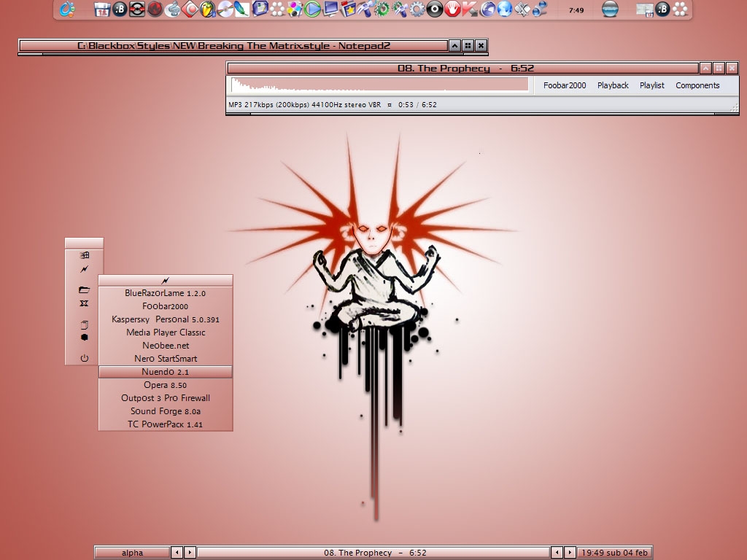Click 08. The Prophecy task in bottom bar

373,553
